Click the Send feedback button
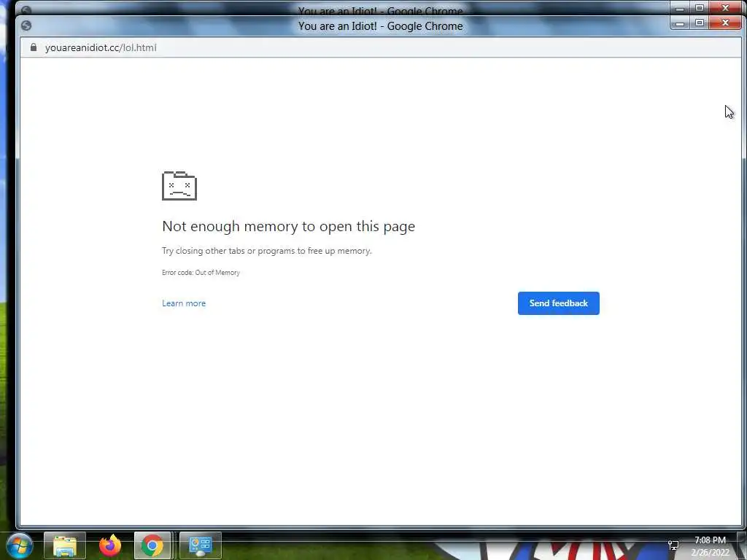This screenshot has height=560, width=747. tap(558, 303)
